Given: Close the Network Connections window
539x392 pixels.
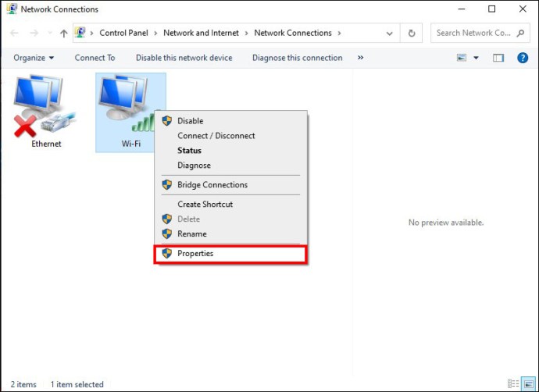Looking at the screenshot, I should pos(523,9).
